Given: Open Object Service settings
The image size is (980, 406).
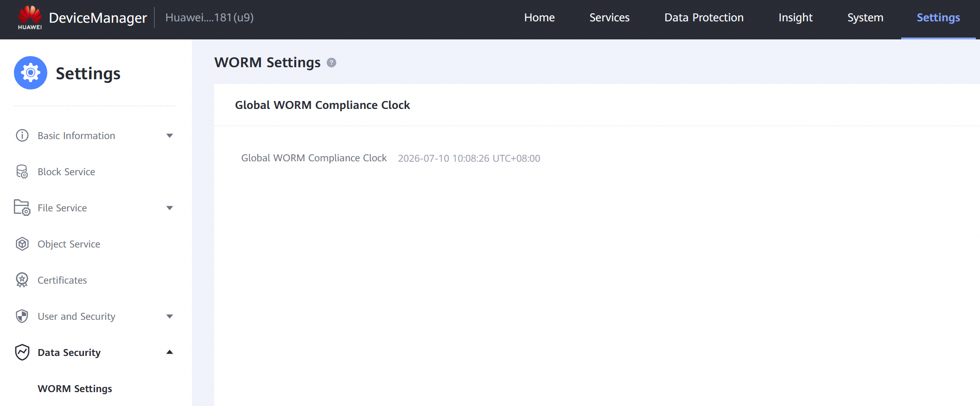Looking at the screenshot, I should tap(69, 244).
